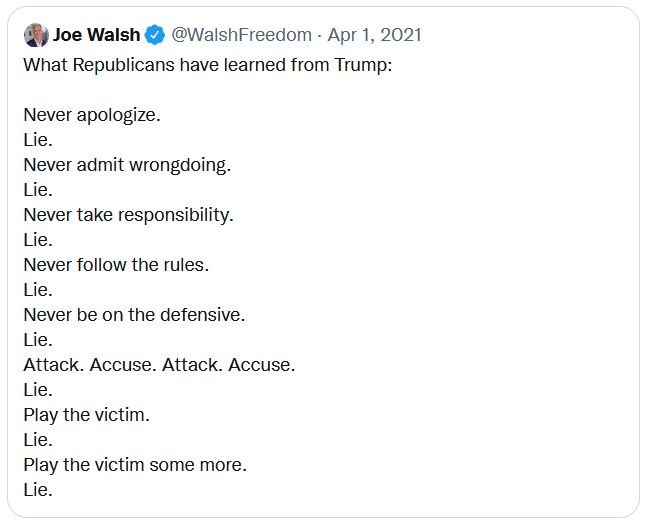
Task: Click the 'Attack. Accuse. Attack. Accuse.' line
Action: point(159,365)
